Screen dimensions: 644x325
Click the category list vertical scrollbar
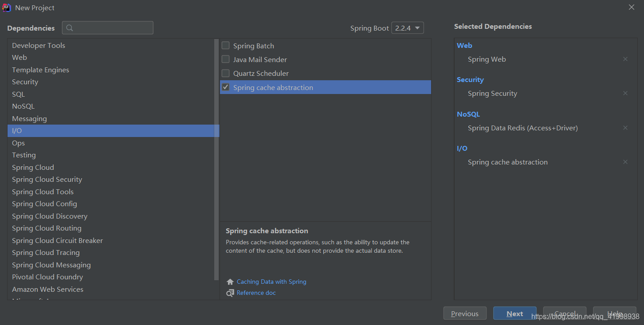coord(216,160)
